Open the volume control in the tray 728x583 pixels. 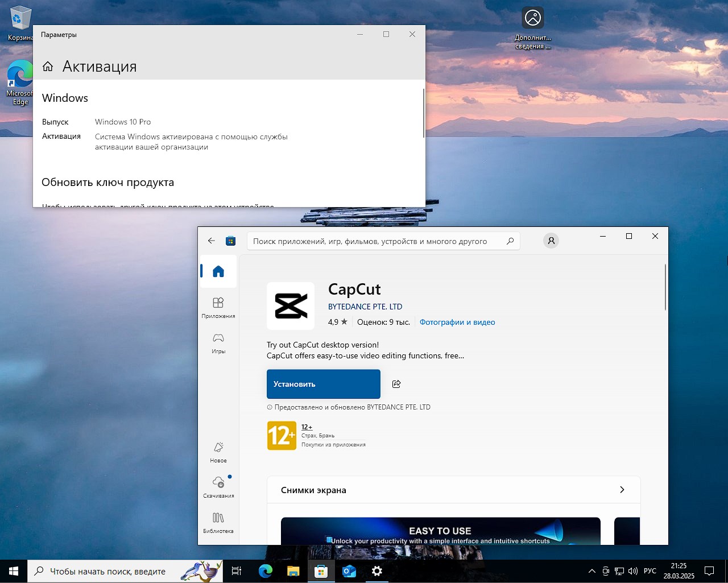(633, 571)
